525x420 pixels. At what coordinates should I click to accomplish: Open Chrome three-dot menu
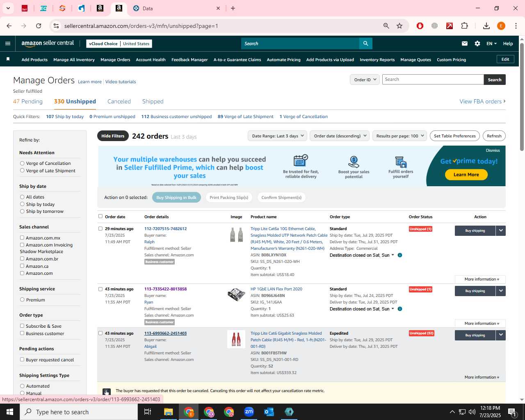coord(516,26)
